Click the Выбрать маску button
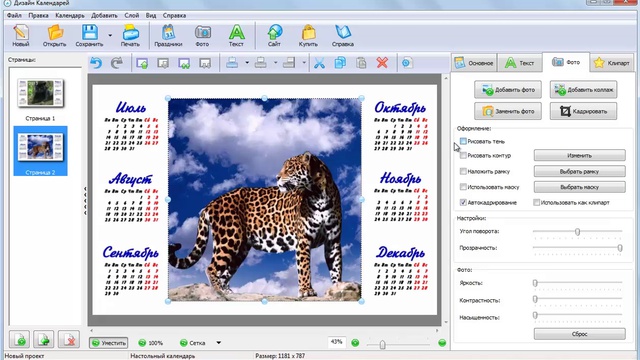The image size is (640, 360). click(x=580, y=187)
